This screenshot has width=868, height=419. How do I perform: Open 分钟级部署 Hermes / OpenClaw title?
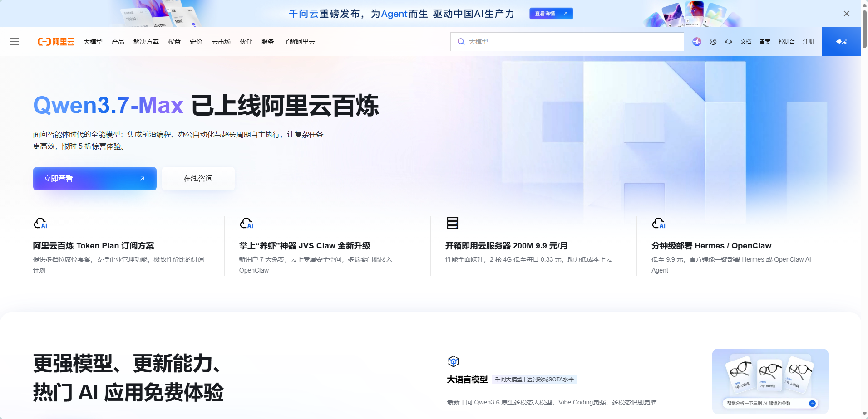pos(711,246)
